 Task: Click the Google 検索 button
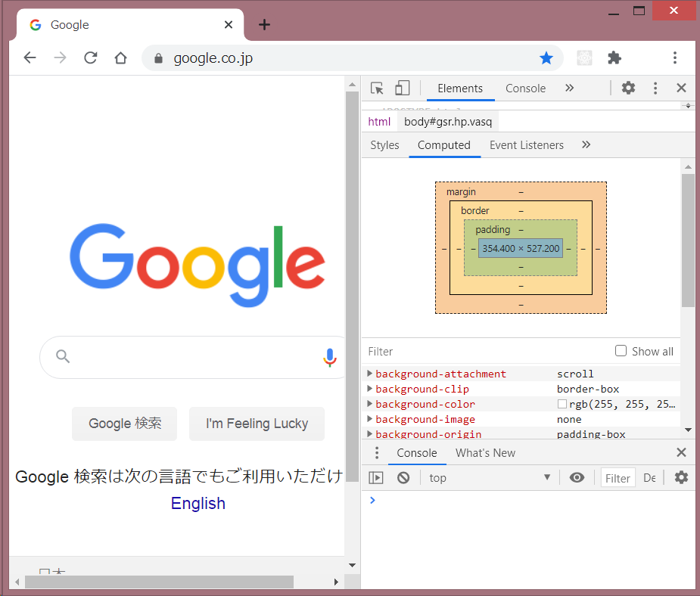point(125,424)
